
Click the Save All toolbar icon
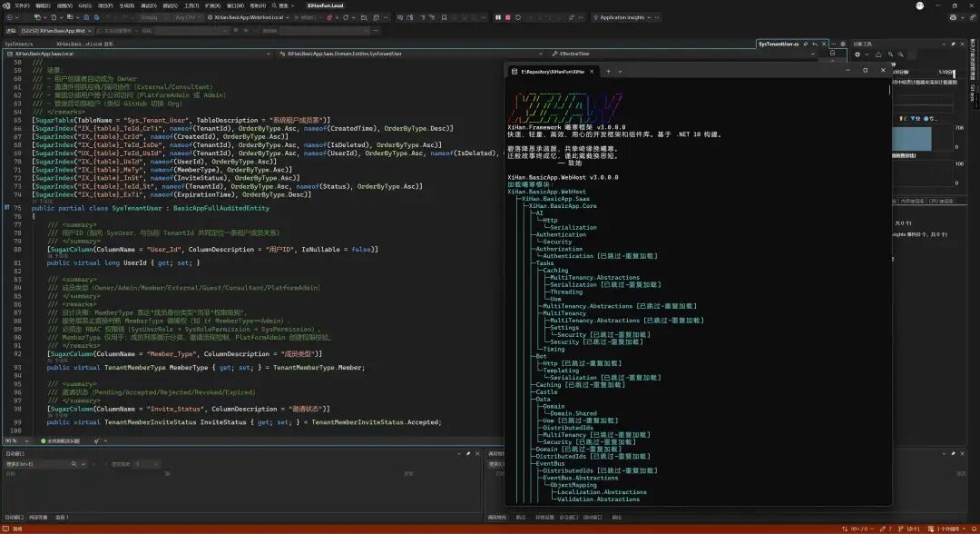96,17
